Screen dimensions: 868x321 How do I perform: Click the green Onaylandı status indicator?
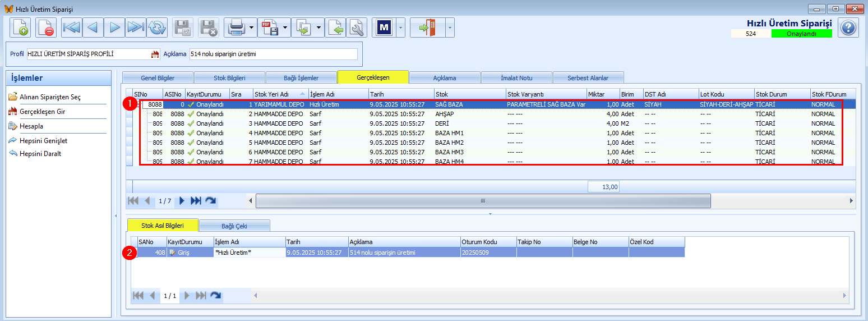(x=801, y=33)
